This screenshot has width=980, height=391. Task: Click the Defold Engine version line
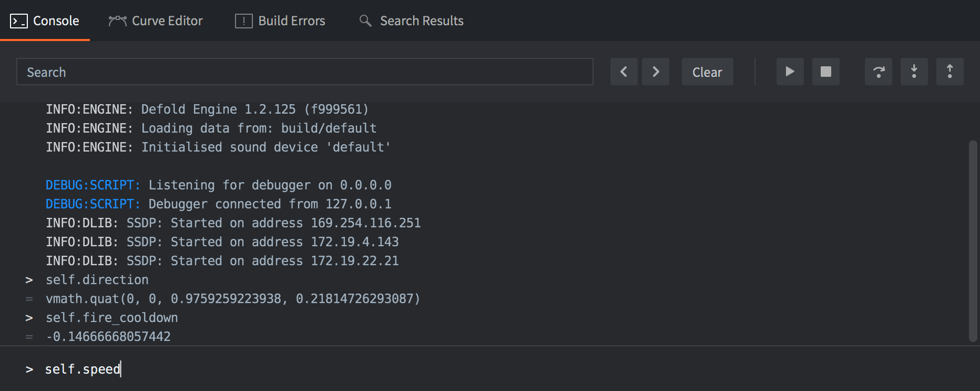207,109
